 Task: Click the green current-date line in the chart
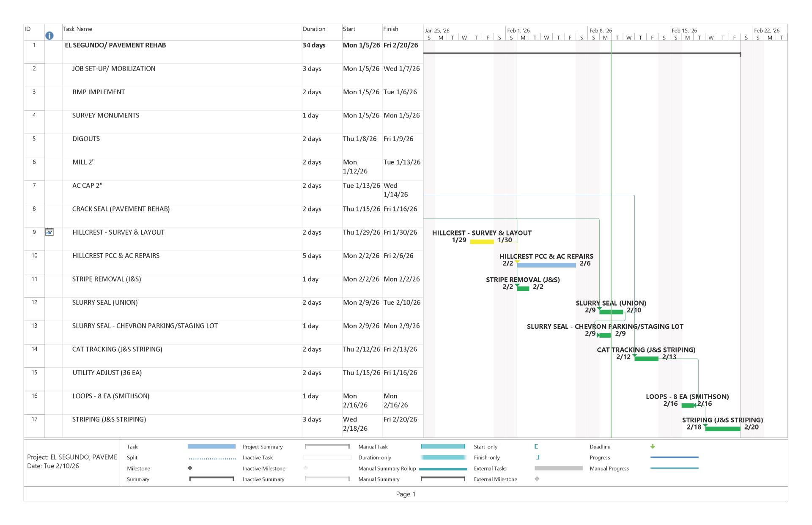611,254
